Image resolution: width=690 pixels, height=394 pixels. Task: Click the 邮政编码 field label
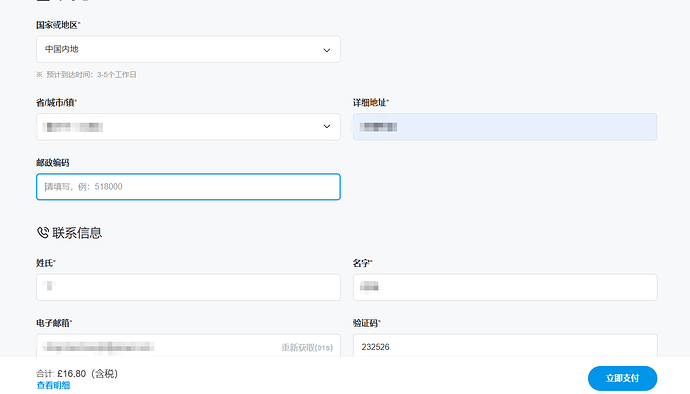tap(53, 163)
